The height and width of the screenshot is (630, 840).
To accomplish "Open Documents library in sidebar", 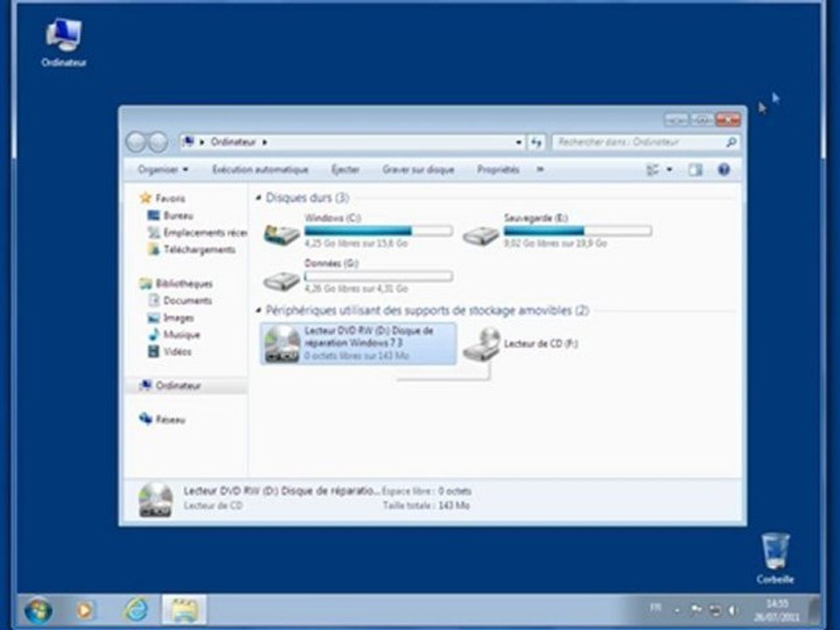I will point(180,300).
